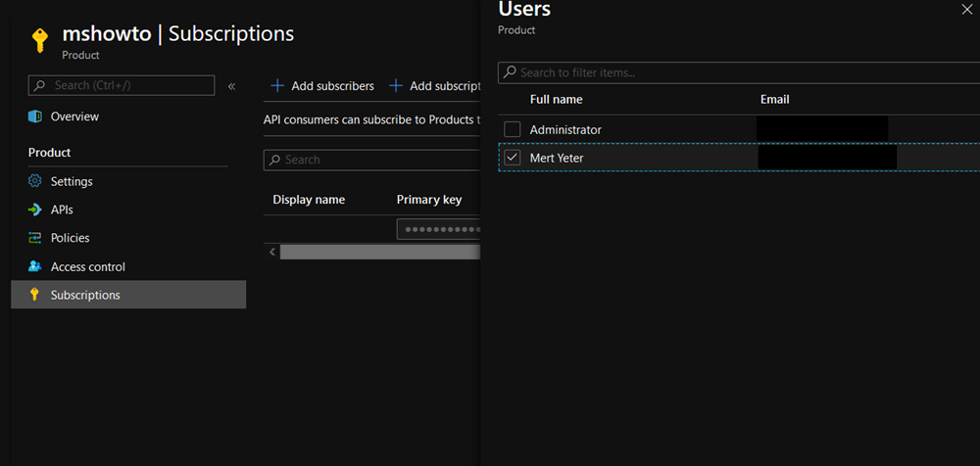Click the Overview cube icon in sidebar
Image resolution: width=980 pixels, height=466 pixels.
point(35,116)
